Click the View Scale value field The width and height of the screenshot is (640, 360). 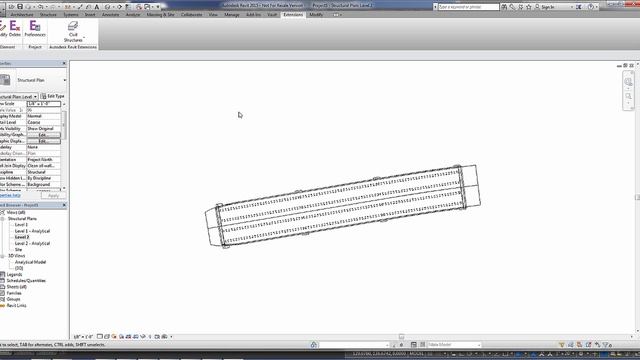(x=44, y=104)
